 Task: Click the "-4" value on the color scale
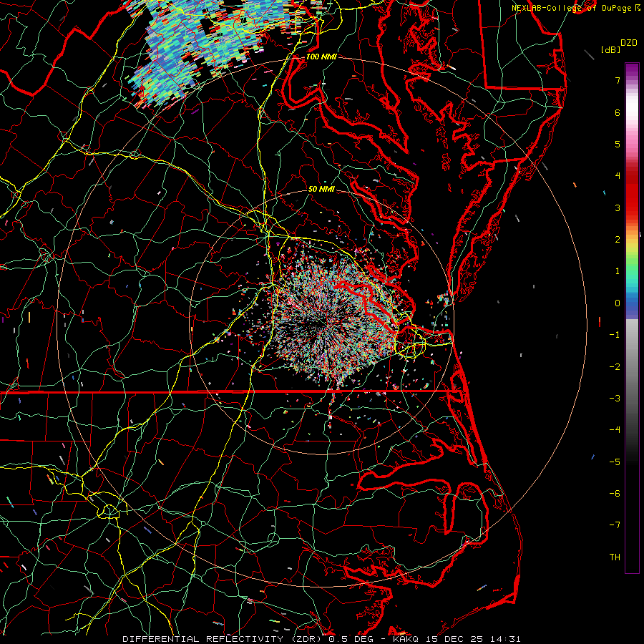click(615, 430)
